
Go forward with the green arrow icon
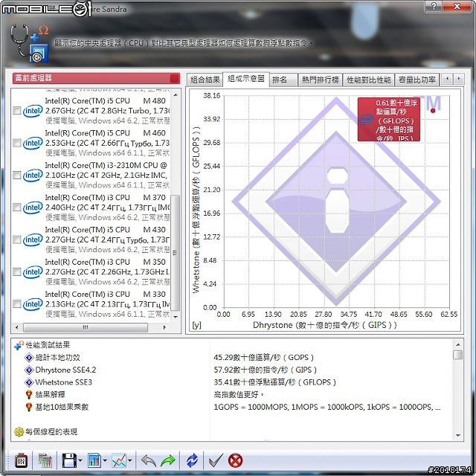point(168,460)
